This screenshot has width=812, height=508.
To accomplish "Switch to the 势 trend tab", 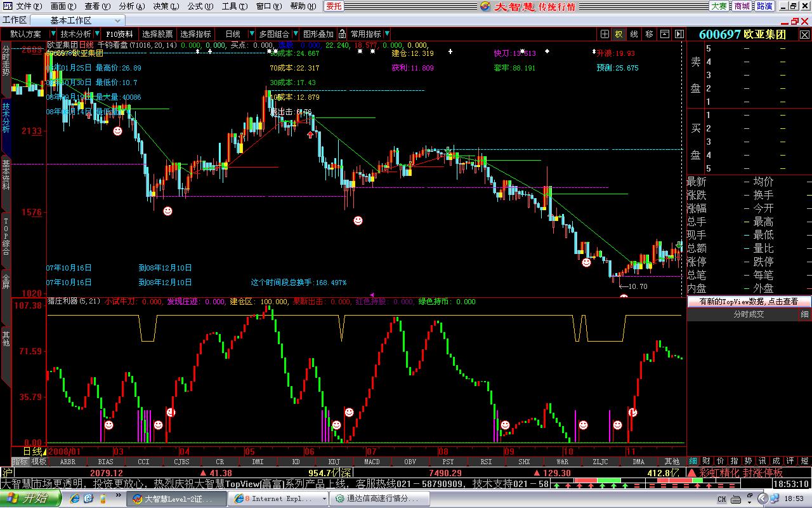I will tap(748, 461).
